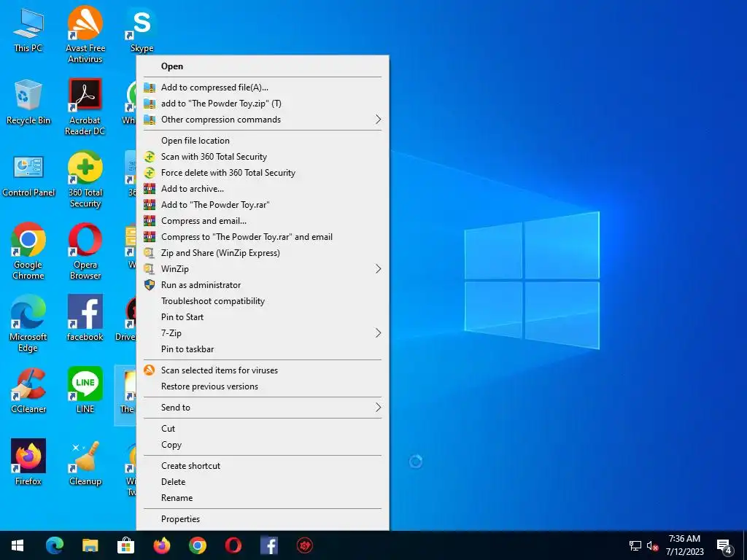Select the Recycle Bin icon

tap(28, 102)
